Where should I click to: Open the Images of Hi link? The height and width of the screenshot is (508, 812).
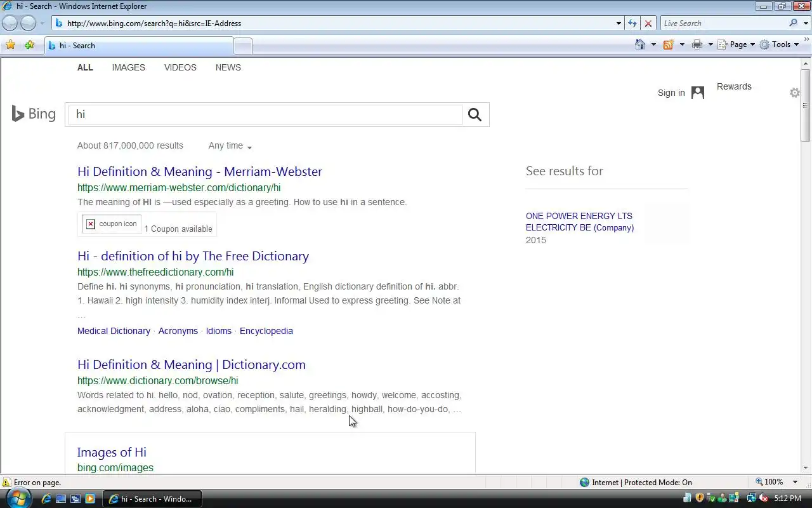(112, 452)
